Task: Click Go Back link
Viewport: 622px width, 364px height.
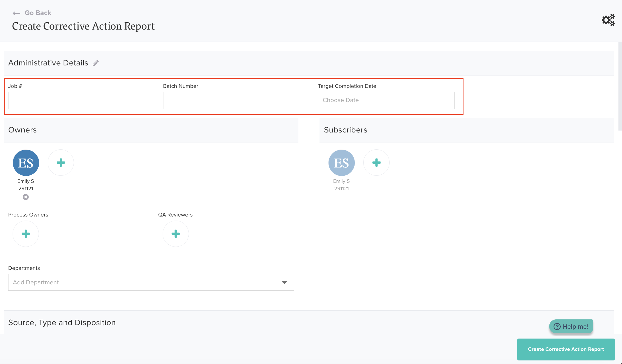Action: tap(38, 13)
